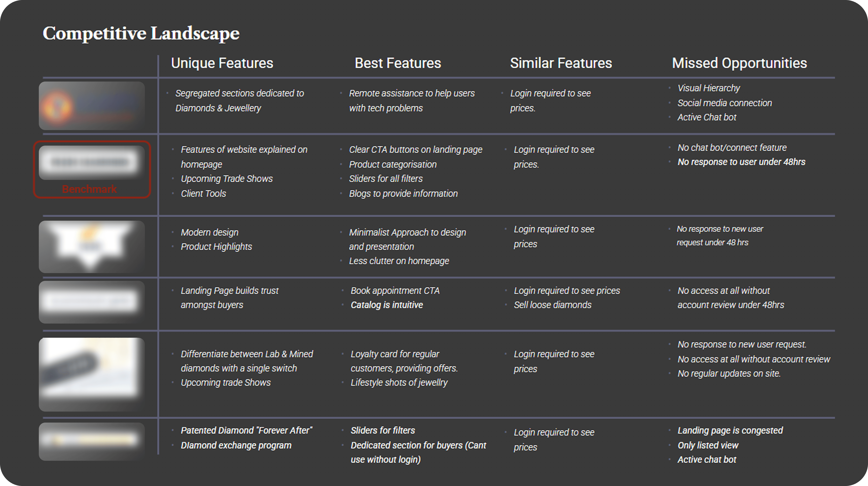
Task: Select the Benchmark competitor logo box
Action: click(x=92, y=170)
